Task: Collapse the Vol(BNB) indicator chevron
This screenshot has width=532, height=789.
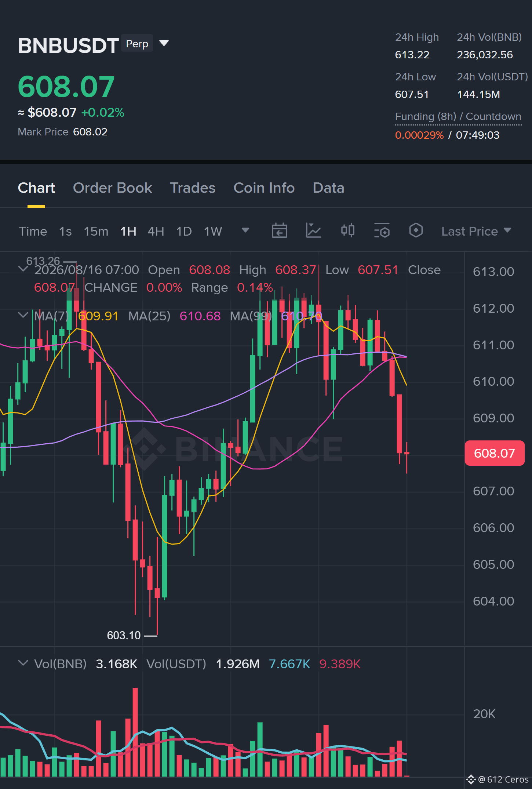Action: (x=23, y=663)
